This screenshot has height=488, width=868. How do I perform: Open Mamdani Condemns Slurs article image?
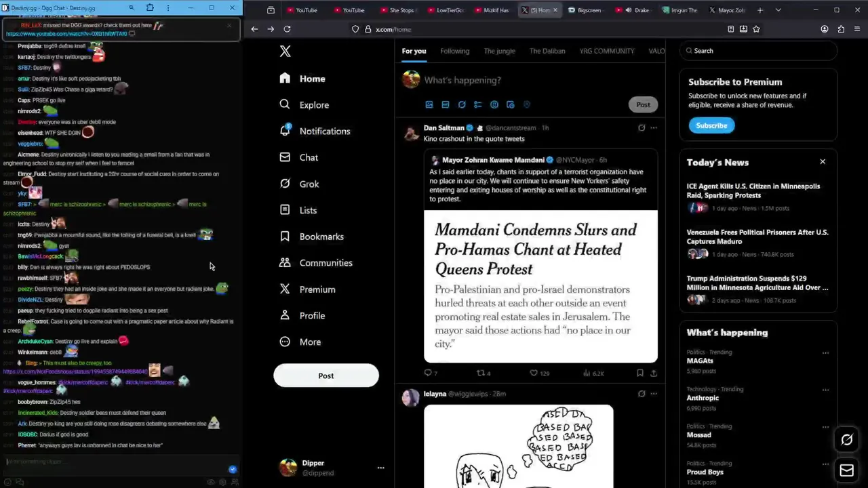coord(540,286)
